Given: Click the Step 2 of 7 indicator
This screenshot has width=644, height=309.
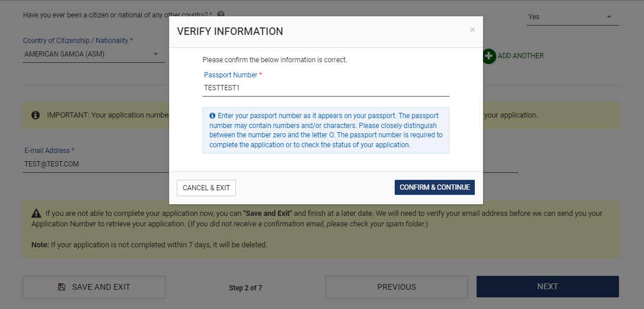Looking at the screenshot, I should (245, 288).
